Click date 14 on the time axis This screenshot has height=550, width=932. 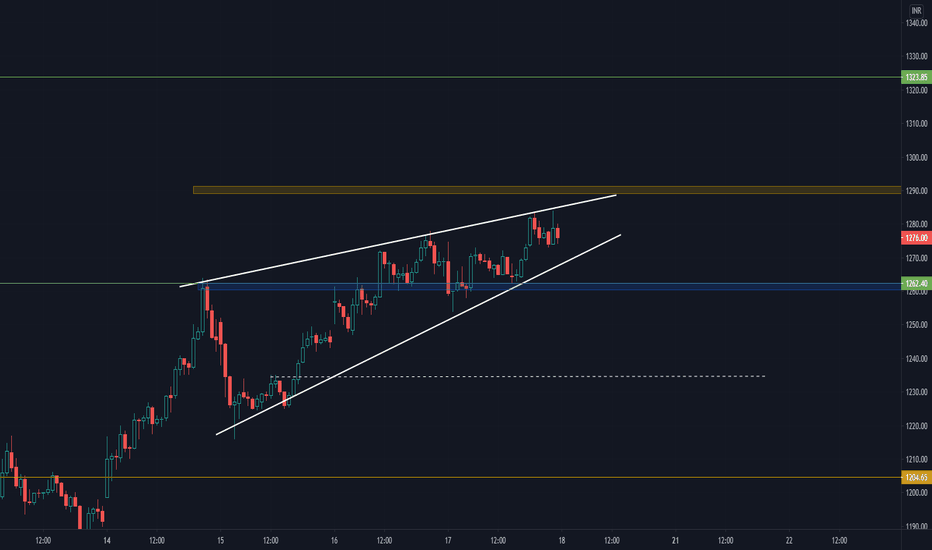pos(106,540)
